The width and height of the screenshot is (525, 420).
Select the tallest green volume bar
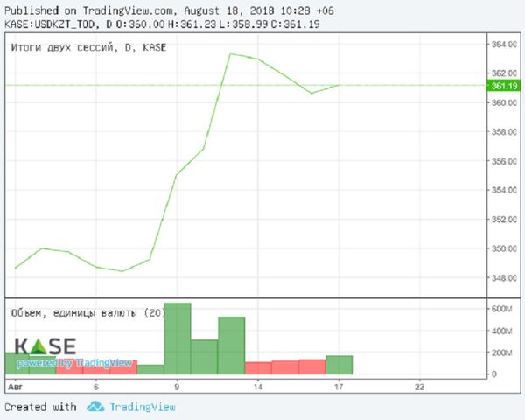(x=178, y=341)
